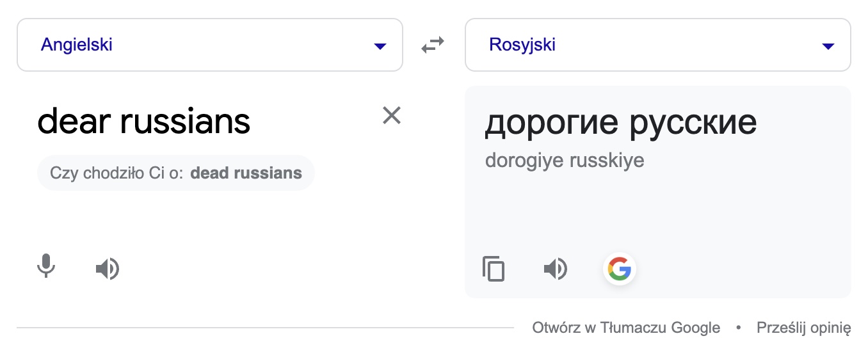868x352 pixels.
Task: Click the "Czy chodziło Ci o:" label
Action: pos(117,173)
